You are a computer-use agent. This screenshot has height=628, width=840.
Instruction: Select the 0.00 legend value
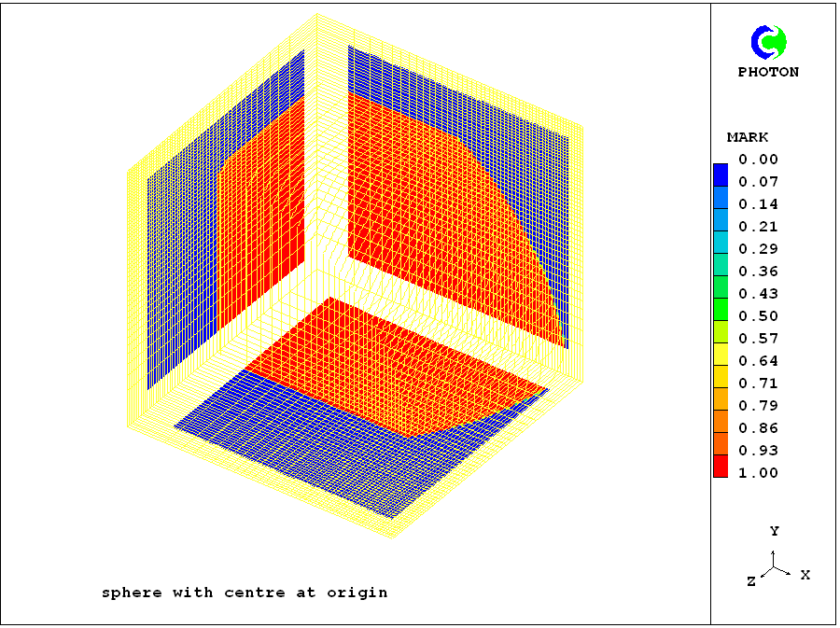point(758,160)
